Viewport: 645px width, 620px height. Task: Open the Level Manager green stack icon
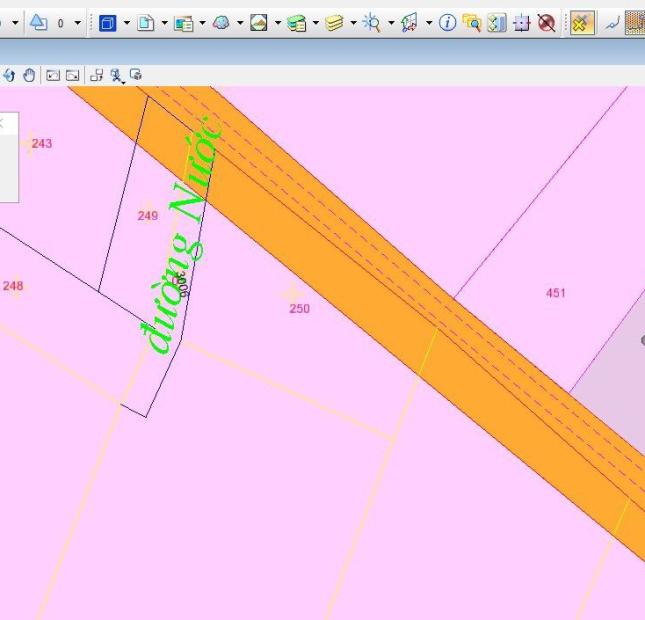[297, 23]
